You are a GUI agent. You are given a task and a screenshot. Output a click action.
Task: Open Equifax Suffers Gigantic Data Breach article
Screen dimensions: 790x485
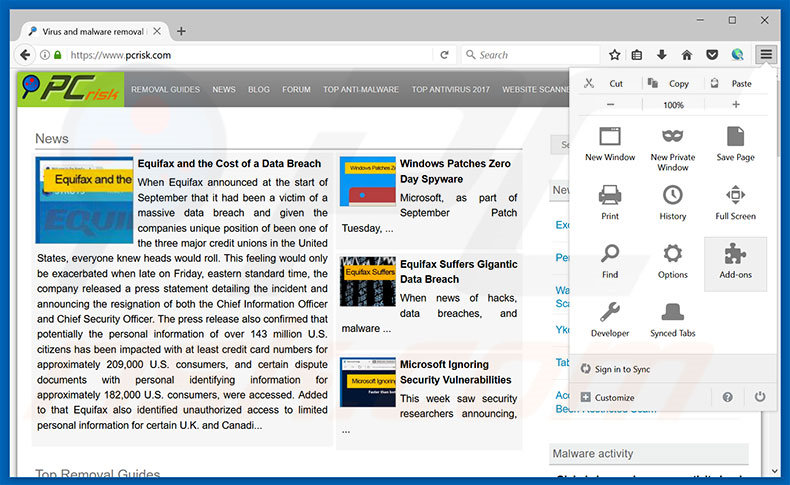[458, 271]
